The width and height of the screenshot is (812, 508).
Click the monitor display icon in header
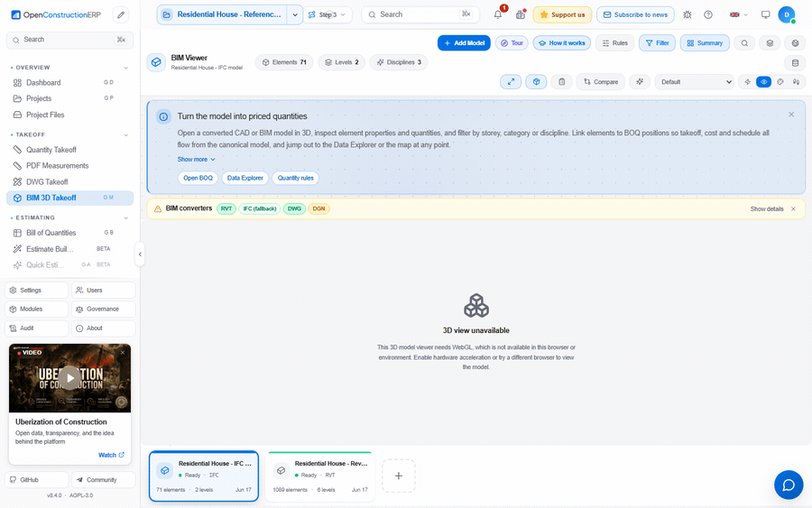765,14
